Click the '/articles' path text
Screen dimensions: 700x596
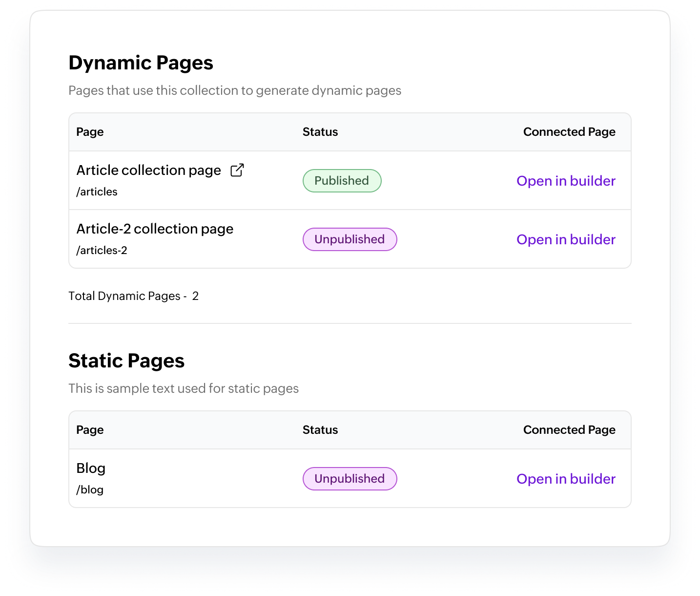[97, 192]
